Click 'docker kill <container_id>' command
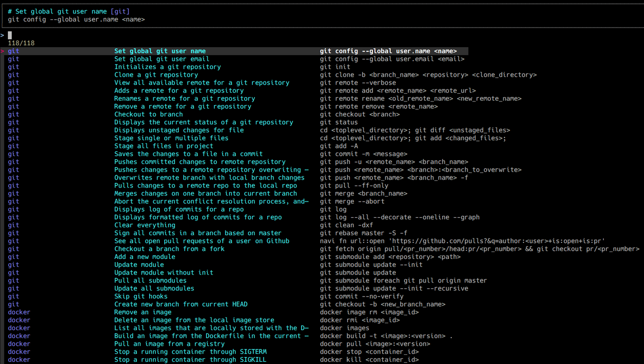Image resolution: width=644 pixels, height=364 pixels. point(369,360)
